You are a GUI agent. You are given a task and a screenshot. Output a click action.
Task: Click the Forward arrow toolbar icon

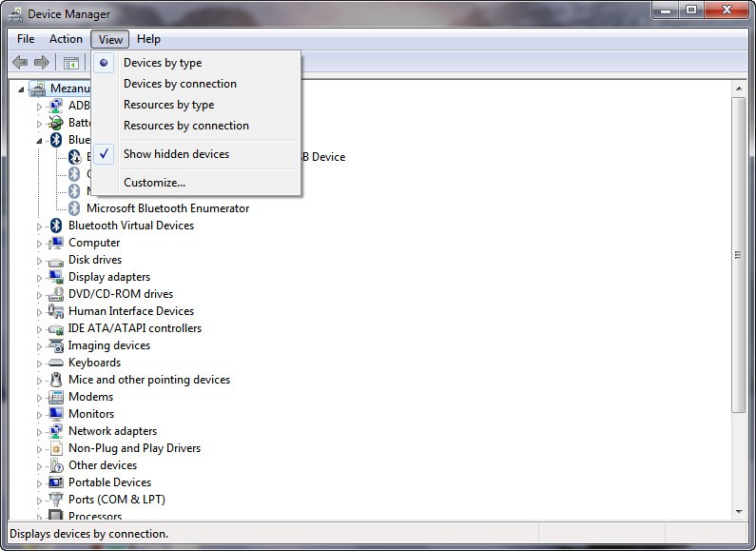(x=42, y=62)
